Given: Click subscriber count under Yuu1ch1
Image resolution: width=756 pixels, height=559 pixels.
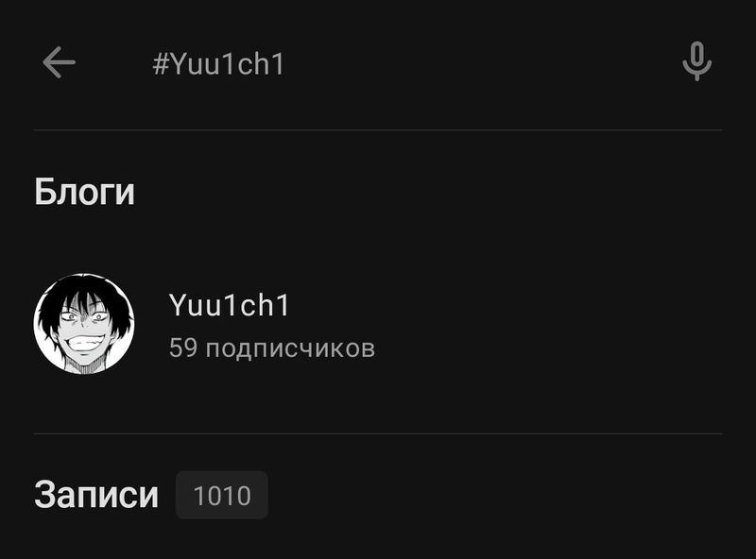Looking at the screenshot, I should coord(272,347).
